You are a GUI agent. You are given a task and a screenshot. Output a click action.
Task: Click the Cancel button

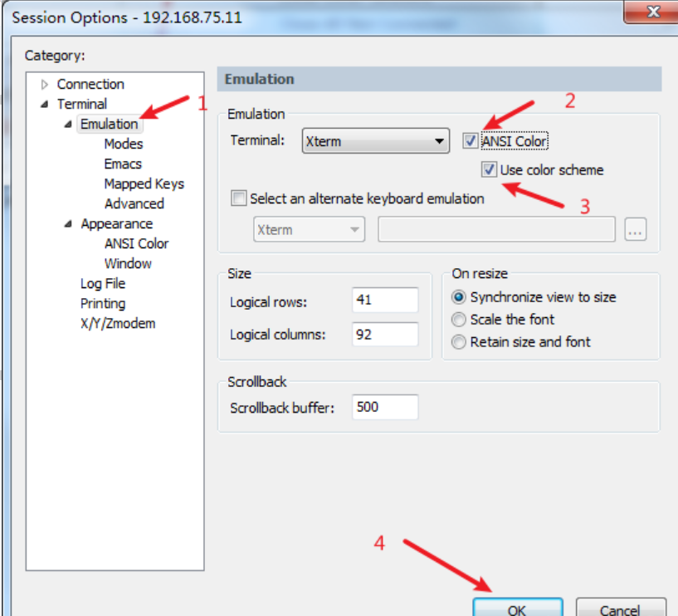click(x=621, y=608)
